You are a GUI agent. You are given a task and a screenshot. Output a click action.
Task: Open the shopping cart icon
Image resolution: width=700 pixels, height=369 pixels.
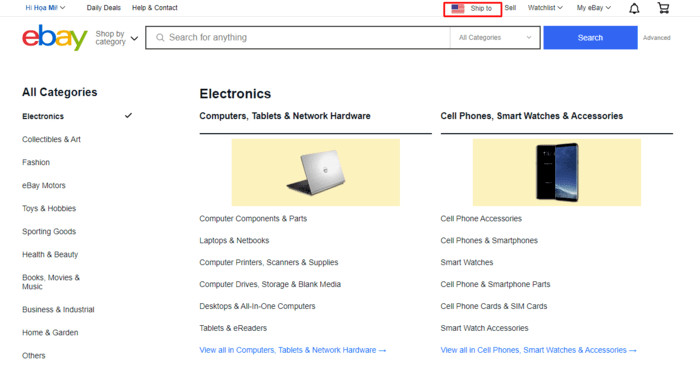coord(663,8)
